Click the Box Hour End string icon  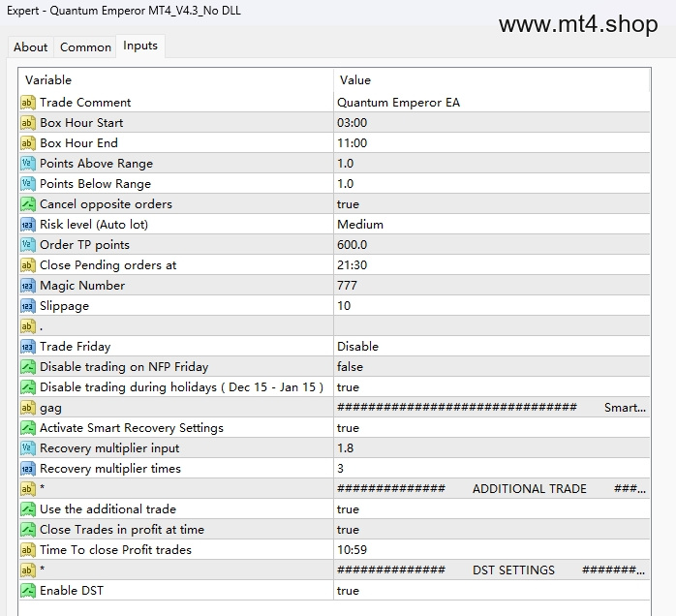point(27,143)
